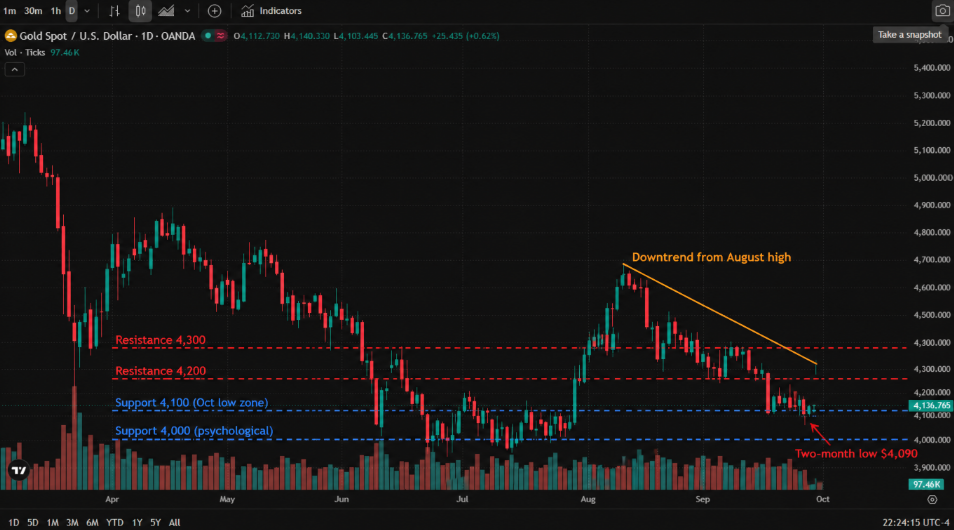Click the Gold Spot / U.S. Dollar title
The width and height of the screenshot is (954, 530).
75,36
